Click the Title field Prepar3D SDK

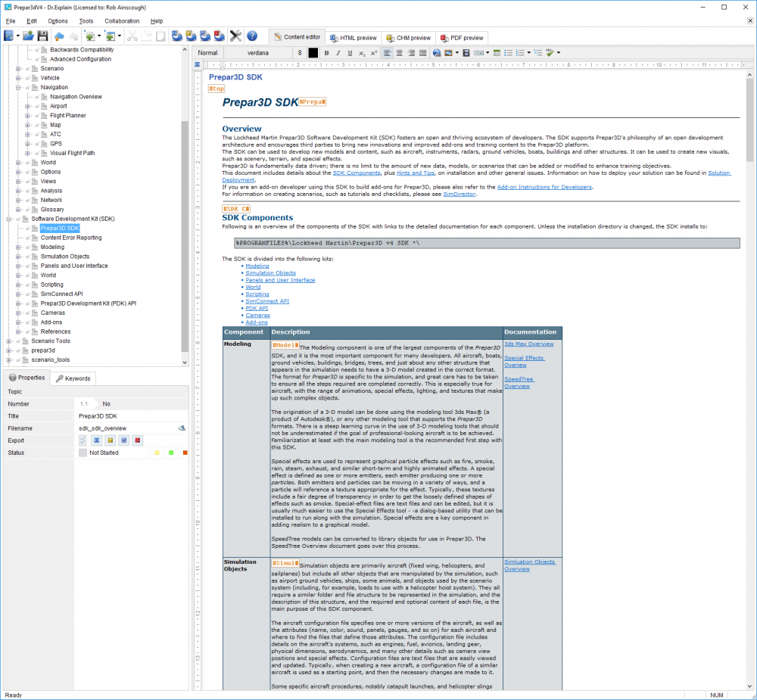point(131,416)
